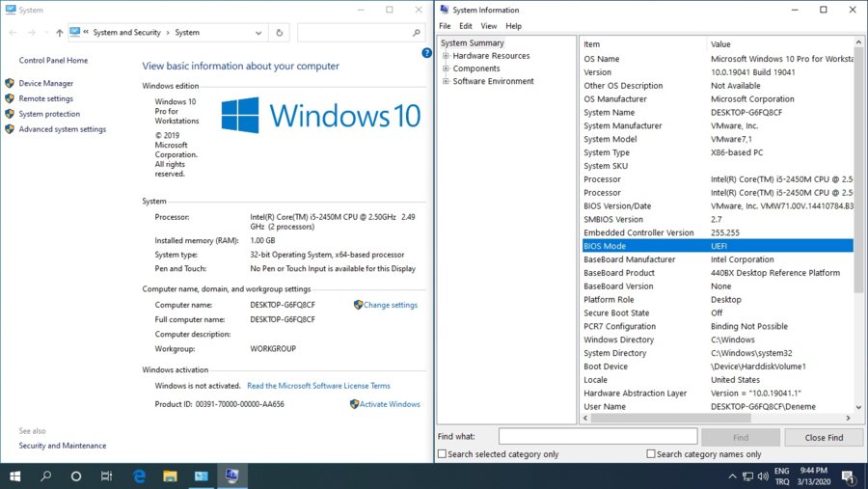This screenshot has width=868, height=489.
Task: Click the Close Find button
Action: 823,437
